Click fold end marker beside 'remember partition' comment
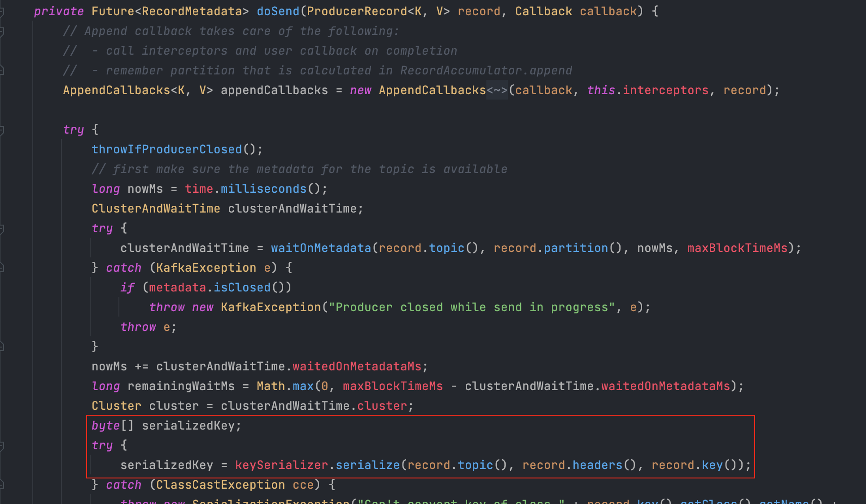The image size is (866, 504). (x=2, y=71)
